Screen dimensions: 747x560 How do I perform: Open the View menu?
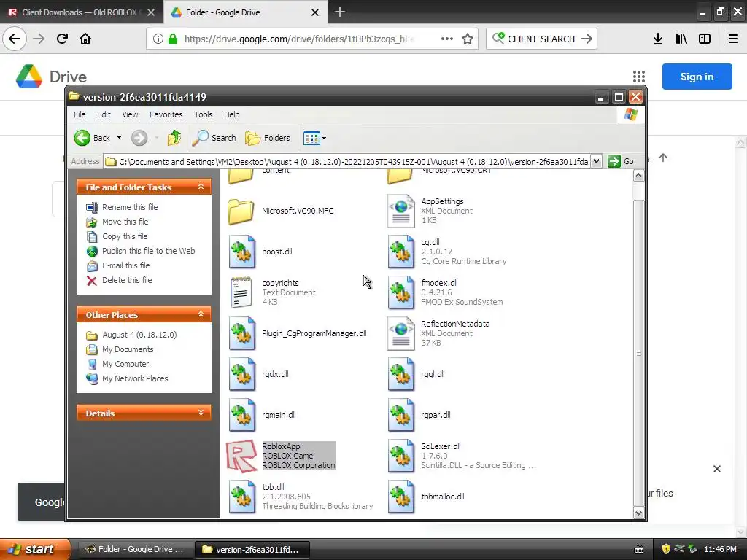point(130,114)
